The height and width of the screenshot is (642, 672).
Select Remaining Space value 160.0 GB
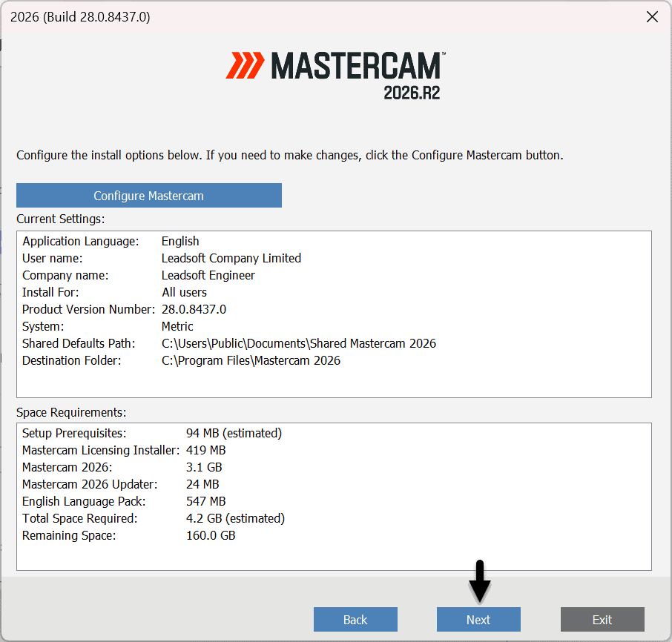211,535
